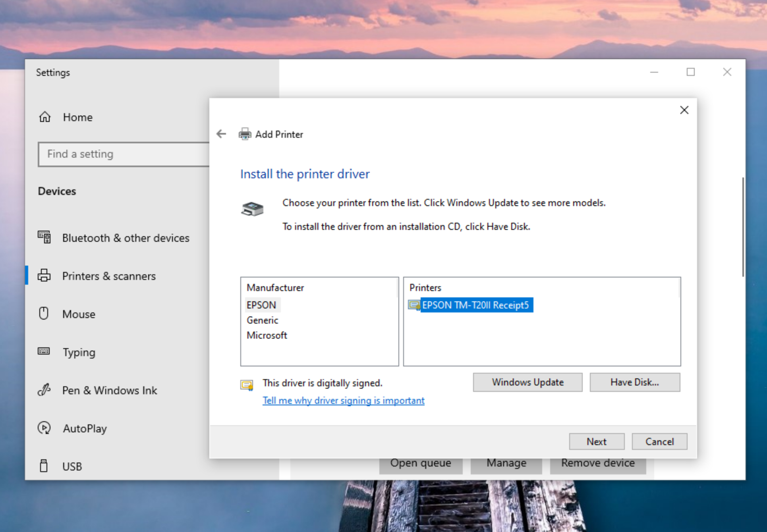Open USB settings page
The height and width of the screenshot is (532, 767).
pos(72,466)
